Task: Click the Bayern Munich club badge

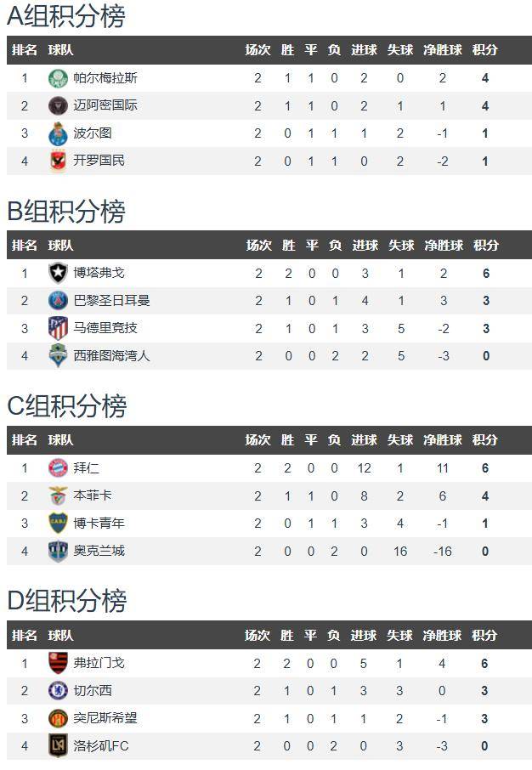Action: pyautogui.click(x=58, y=468)
